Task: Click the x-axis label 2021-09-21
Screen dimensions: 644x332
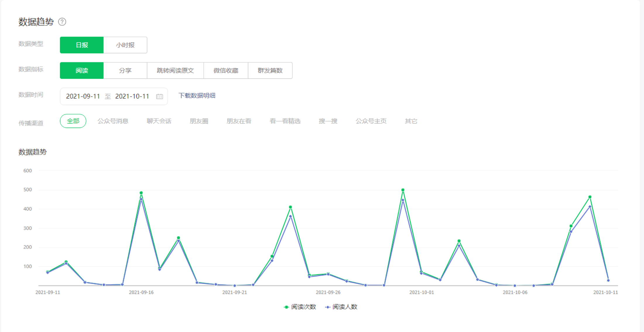Action: click(234, 292)
